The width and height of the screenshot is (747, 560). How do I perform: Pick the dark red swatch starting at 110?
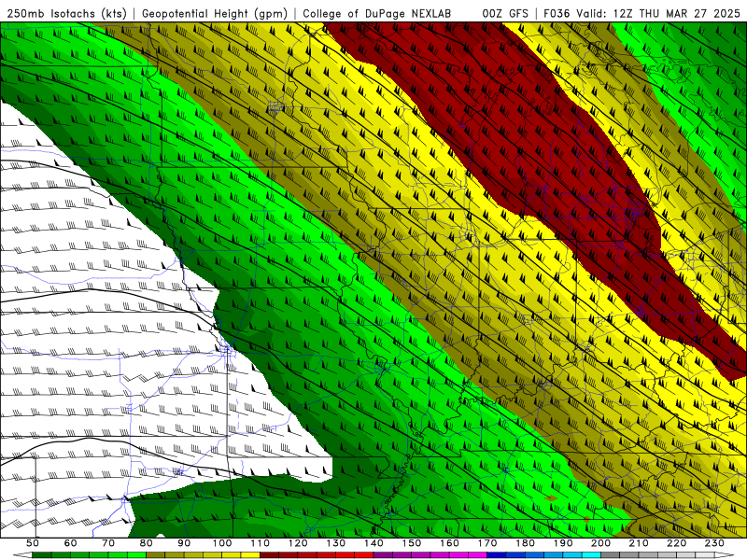[269, 554]
